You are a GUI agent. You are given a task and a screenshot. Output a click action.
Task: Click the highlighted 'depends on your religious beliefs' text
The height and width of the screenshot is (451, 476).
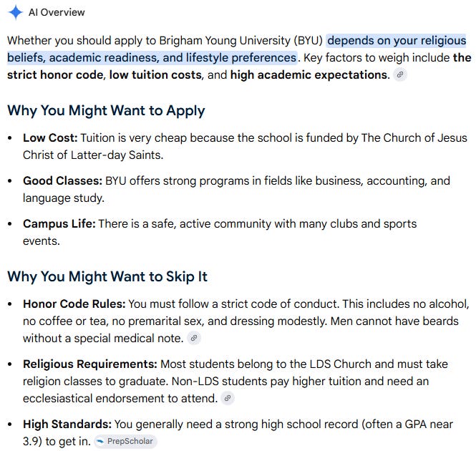[396, 40]
